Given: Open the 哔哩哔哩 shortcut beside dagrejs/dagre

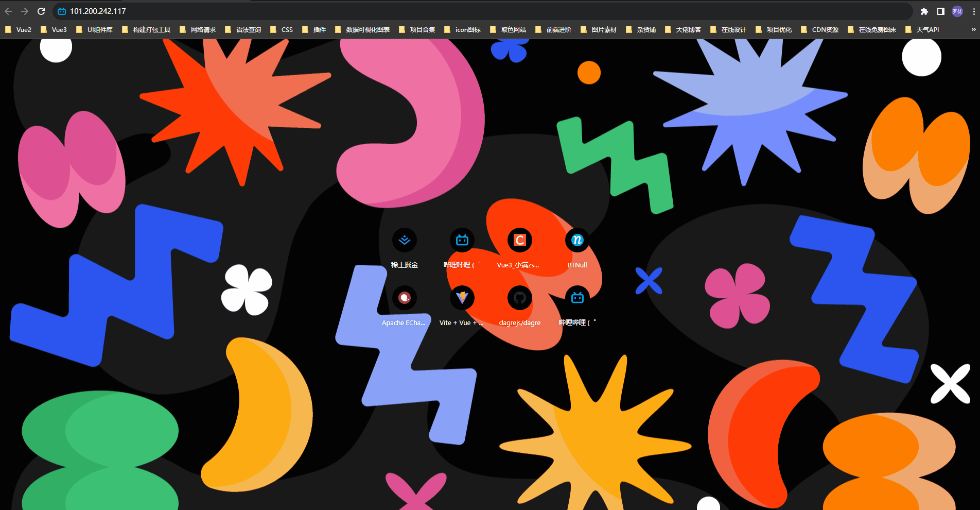Looking at the screenshot, I should [577, 307].
